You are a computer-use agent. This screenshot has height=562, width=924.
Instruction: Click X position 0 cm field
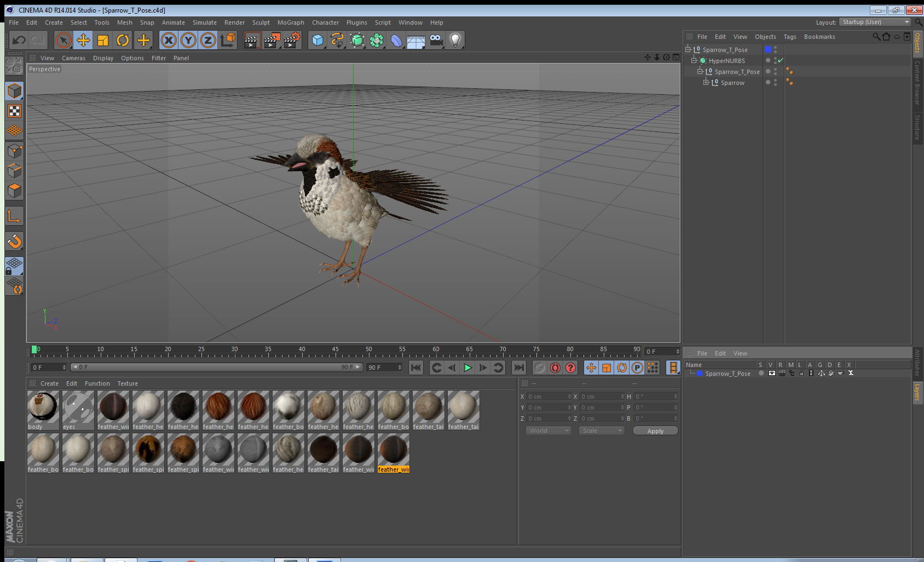click(549, 397)
